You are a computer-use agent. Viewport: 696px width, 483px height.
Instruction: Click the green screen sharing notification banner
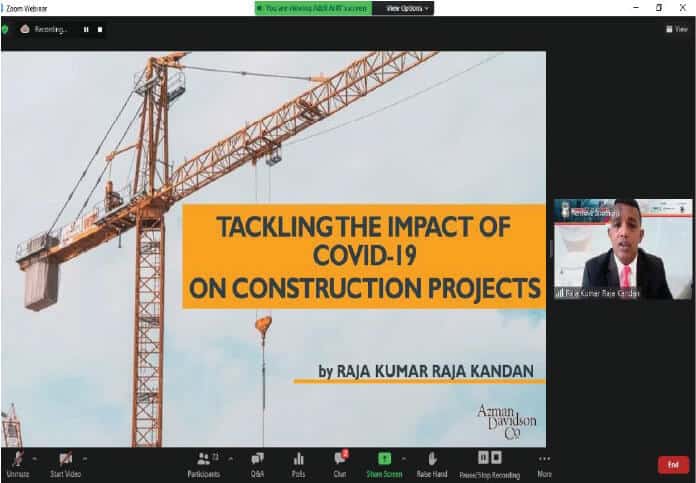tap(313, 8)
